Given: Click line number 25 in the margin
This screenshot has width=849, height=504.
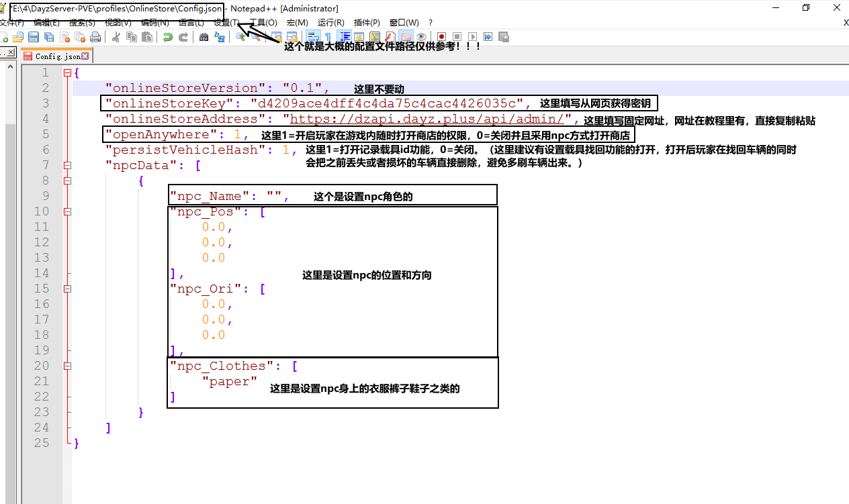Looking at the screenshot, I should [x=41, y=443].
